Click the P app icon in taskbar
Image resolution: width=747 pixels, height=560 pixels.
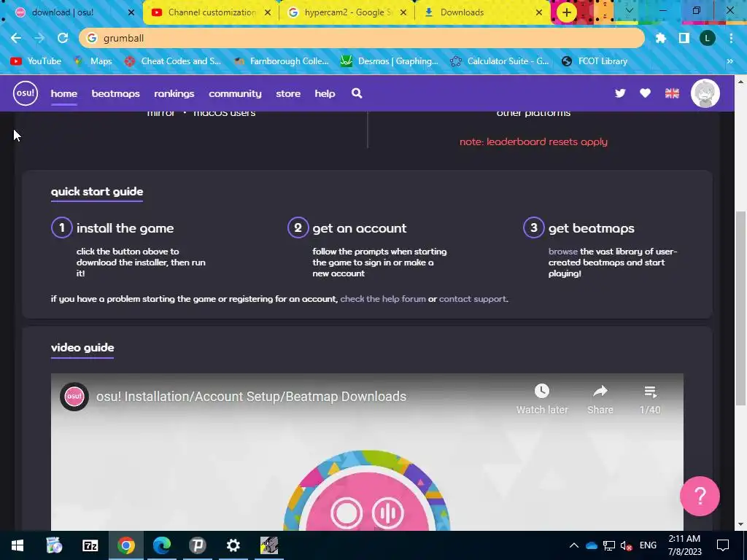coord(197,545)
